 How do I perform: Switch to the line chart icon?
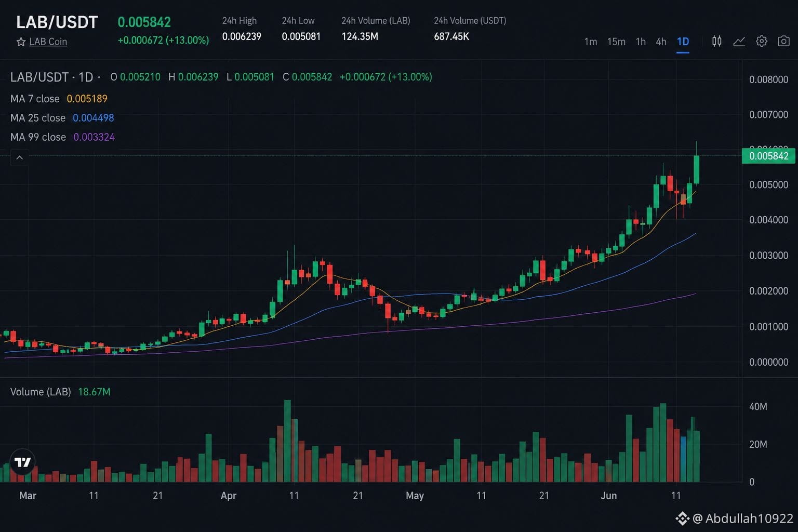[739, 42]
